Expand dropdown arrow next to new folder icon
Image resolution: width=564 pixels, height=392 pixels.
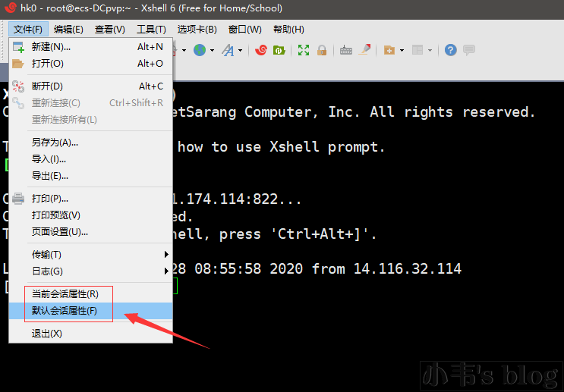402,50
